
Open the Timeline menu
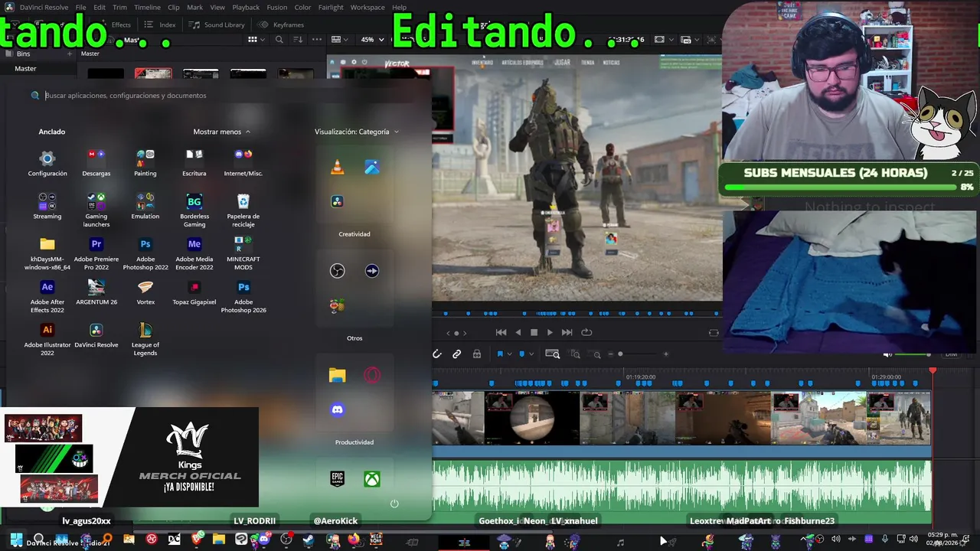(147, 8)
